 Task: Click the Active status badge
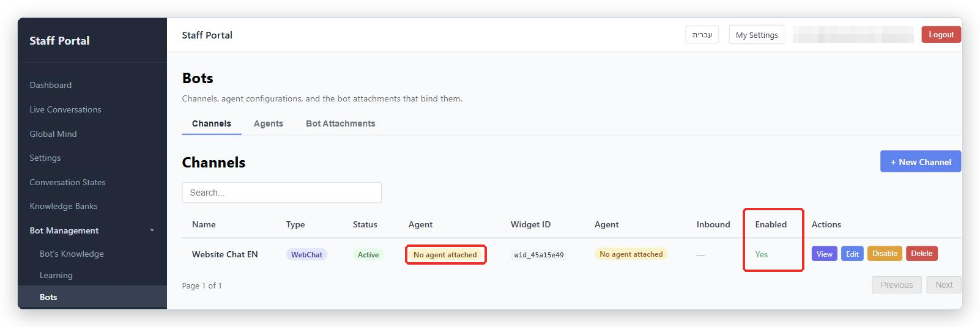[x=368, y=254]
